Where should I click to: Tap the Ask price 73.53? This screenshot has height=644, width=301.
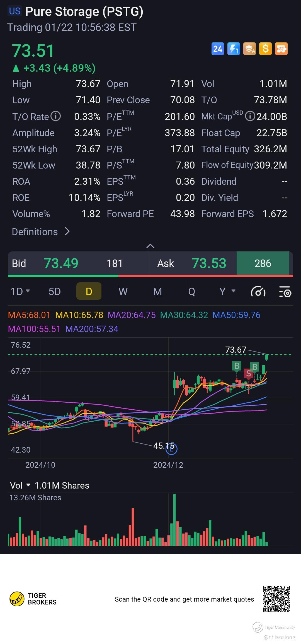pos(209,263)
